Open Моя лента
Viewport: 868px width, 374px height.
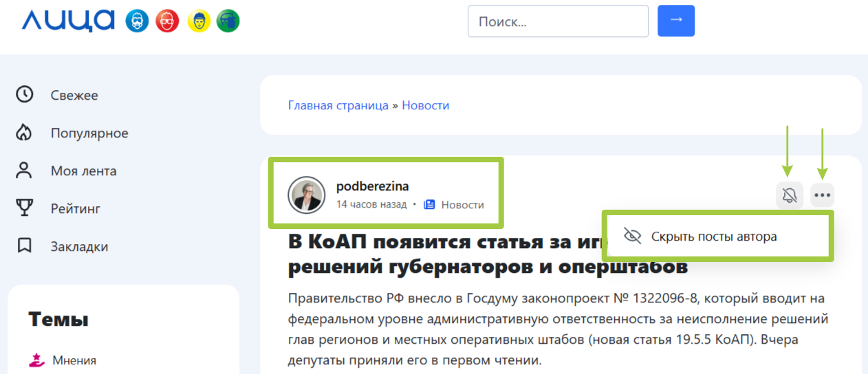pyautogui.click(x=83, y=171)
